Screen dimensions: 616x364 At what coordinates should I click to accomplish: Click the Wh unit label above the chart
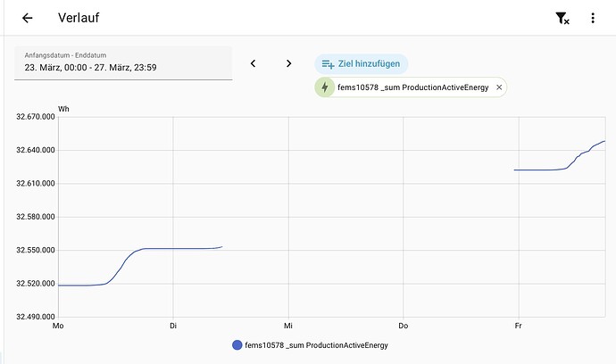(x=63, y=109)
